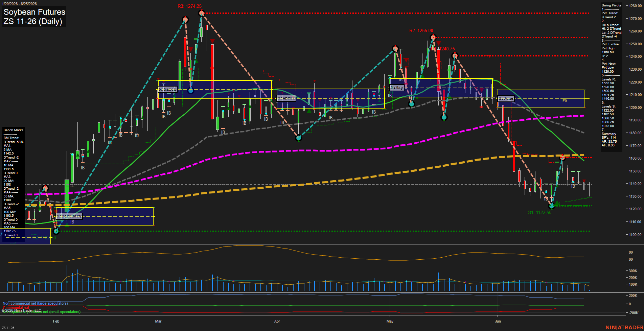Screen dimensions: 644x331
Task: Click the 100 MA value 1193.5
Action: click(x=8, y=216)
